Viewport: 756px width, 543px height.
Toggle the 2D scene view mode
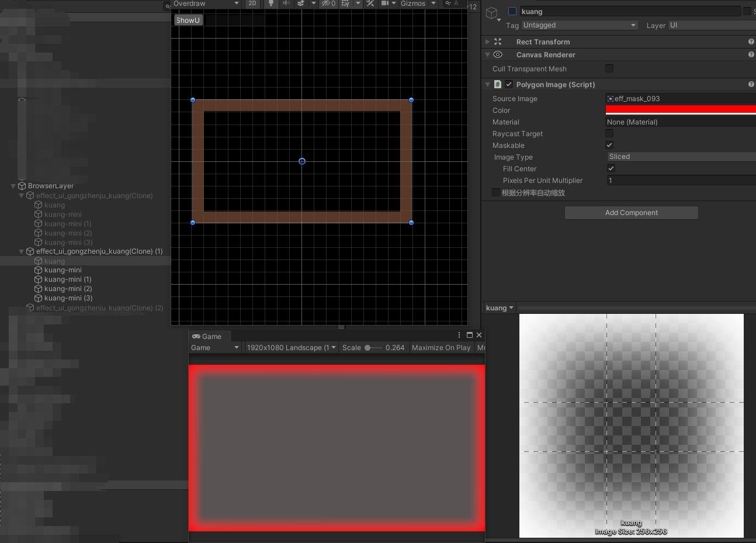click(x=252, y=4)
